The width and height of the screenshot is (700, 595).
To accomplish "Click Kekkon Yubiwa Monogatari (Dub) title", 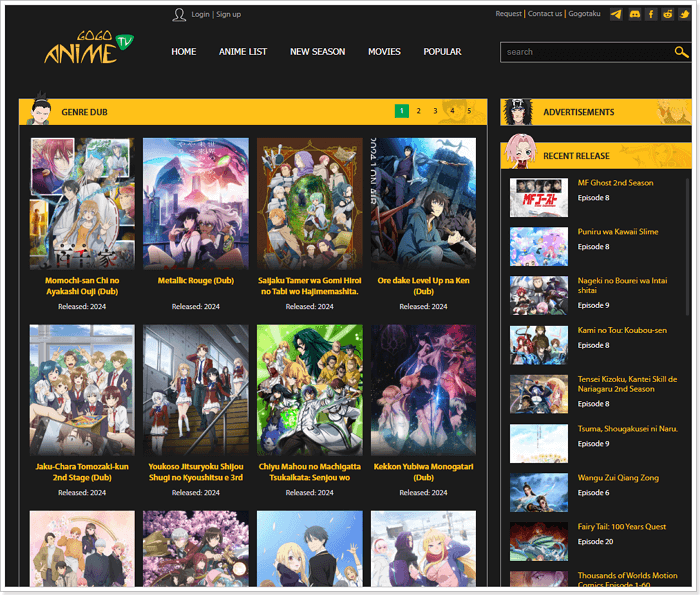I will [423, 472].
